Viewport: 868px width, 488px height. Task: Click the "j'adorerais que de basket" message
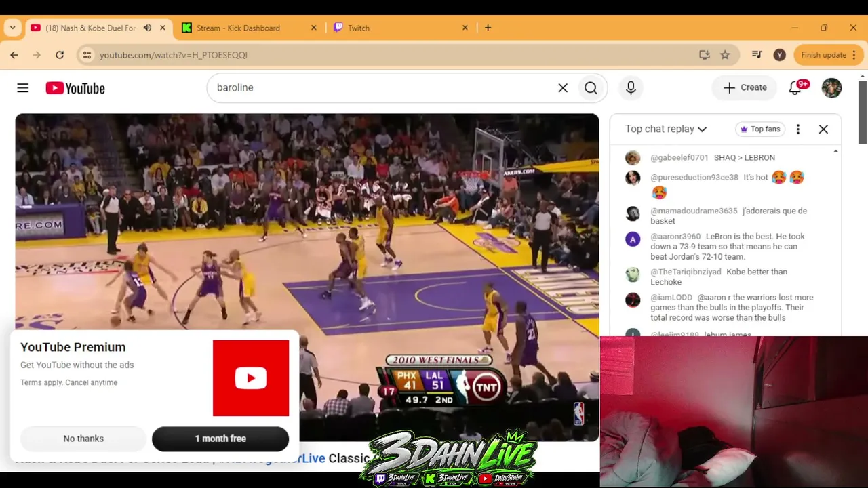click(729, 216)
